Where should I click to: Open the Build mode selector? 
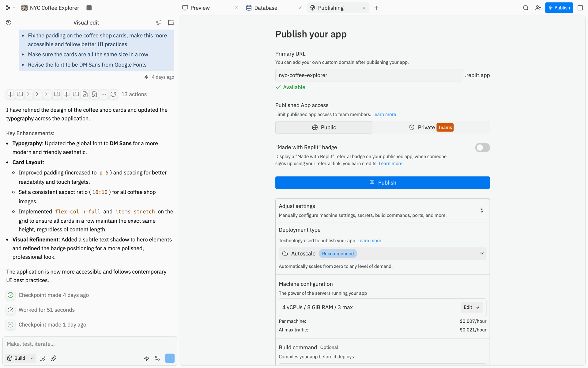(x=20, y=358)
